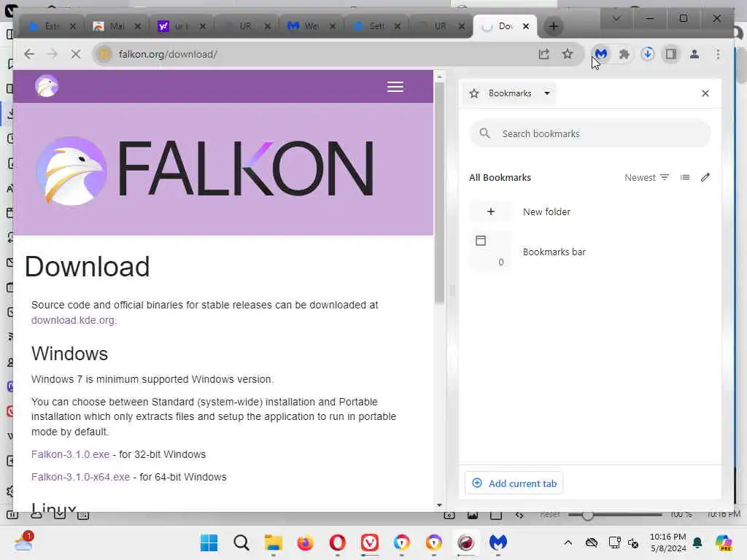
Task: Show hidden system tray icons
Action: click(x=568, y=542)
